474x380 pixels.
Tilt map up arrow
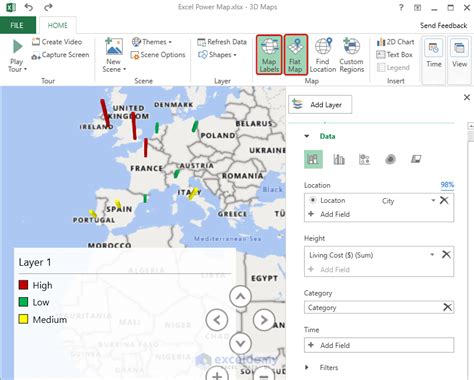point(240,296)
